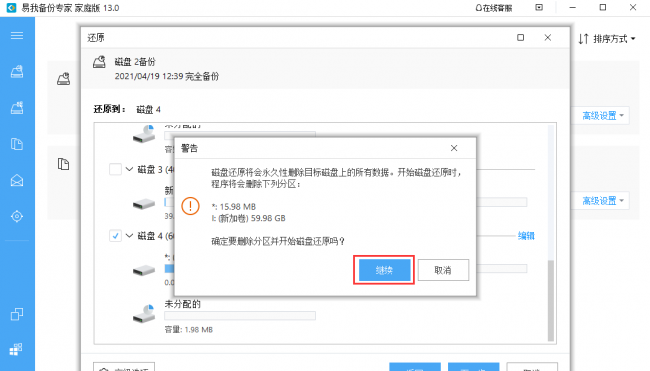Click 取消 in the warning dialog
Screen dimensions: 650x371
(443, 270)
